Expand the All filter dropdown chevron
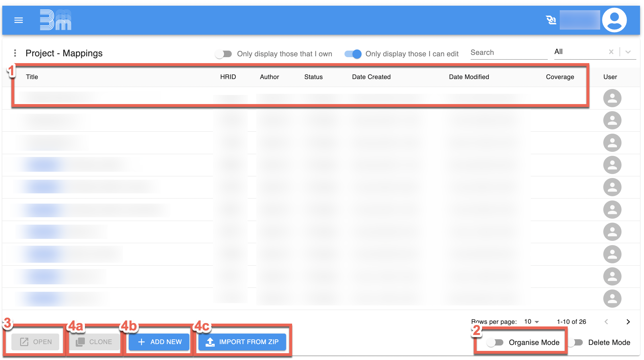The width and height of the screenshot is (644, 360). click(628, 52)
